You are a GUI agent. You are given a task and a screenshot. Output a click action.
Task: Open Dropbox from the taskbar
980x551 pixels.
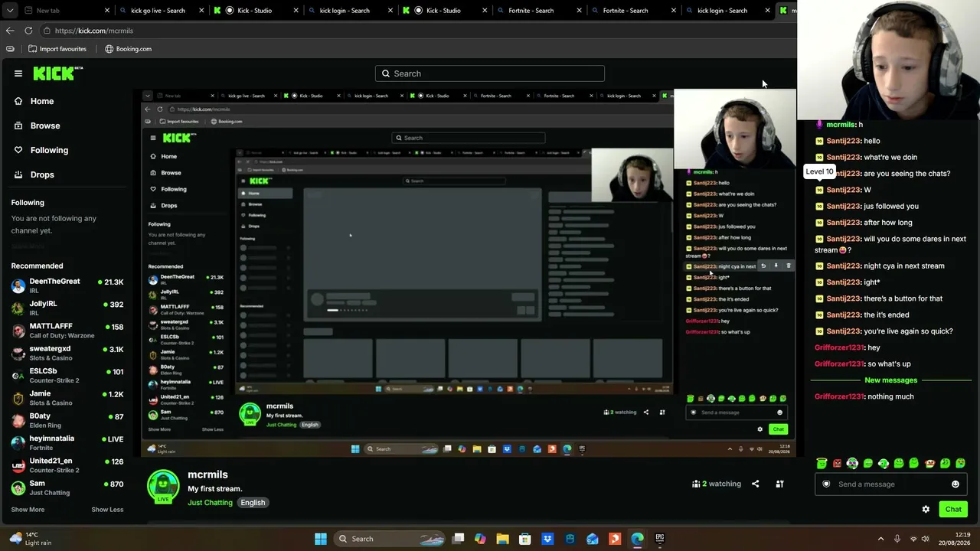pyautogui.click(x=547, y=539)
